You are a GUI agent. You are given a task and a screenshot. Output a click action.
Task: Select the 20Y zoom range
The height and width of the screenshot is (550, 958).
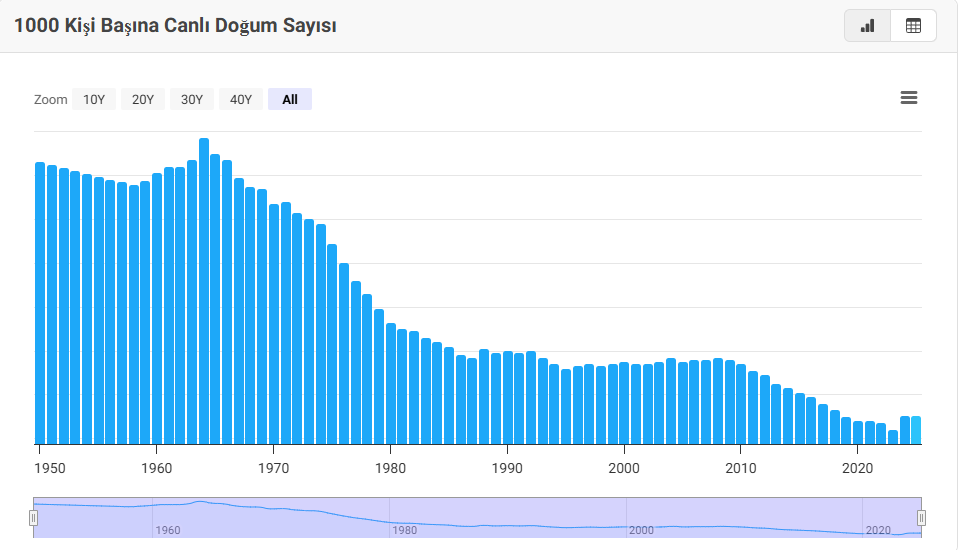point(143,99)
